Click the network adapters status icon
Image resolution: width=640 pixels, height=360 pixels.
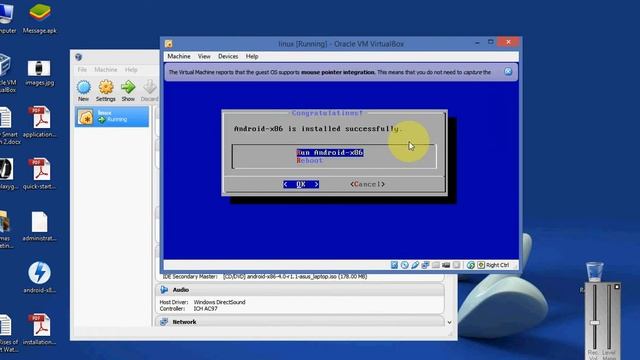tap(425, 265)
